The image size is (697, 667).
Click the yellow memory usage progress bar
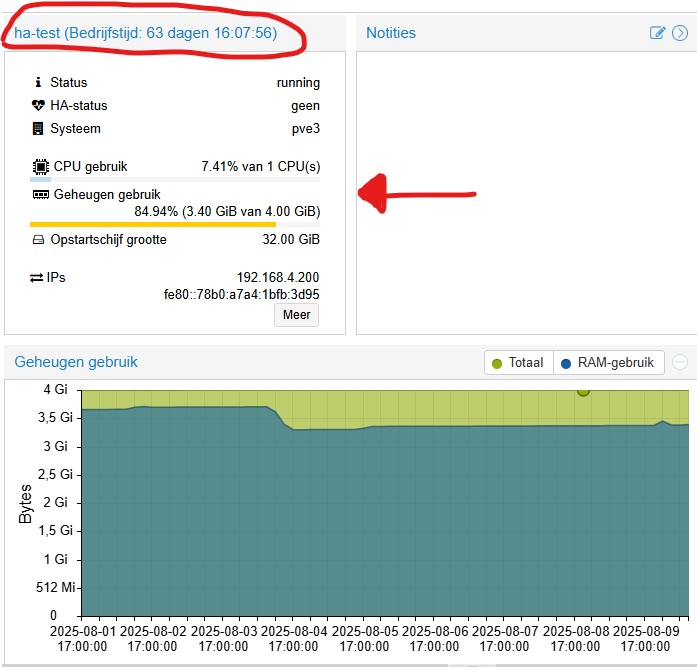(x=175, y=225)
